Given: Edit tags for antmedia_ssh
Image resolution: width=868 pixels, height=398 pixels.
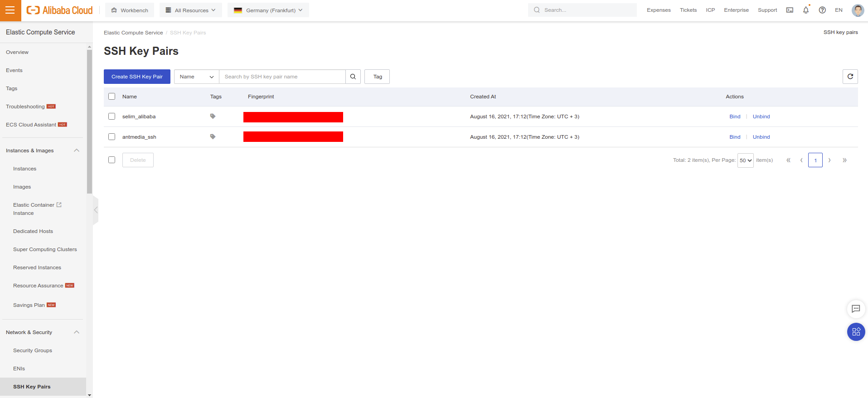Looking at the screenshot, I should coord(213,137).
